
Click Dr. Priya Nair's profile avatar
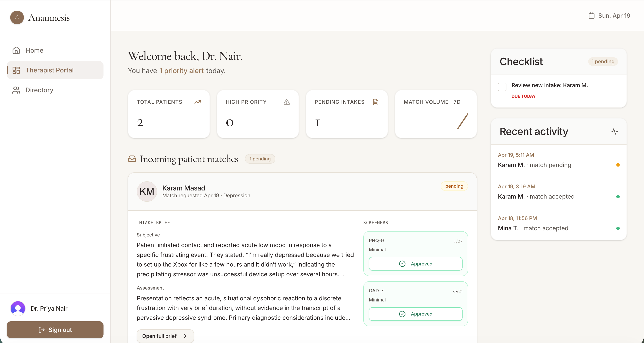(18, 308)
